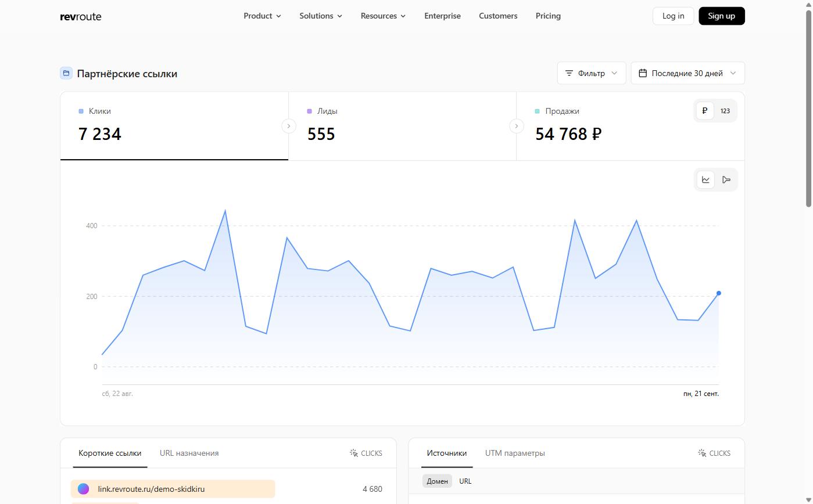Screen dimensions: 813x504
Task: Click the Log in button
Action: 674,16
